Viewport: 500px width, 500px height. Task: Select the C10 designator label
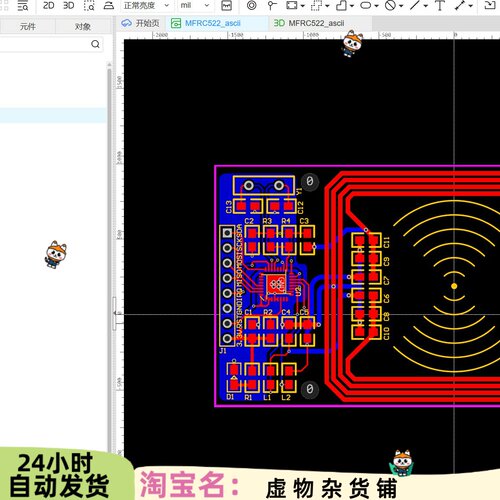[386, 333]
